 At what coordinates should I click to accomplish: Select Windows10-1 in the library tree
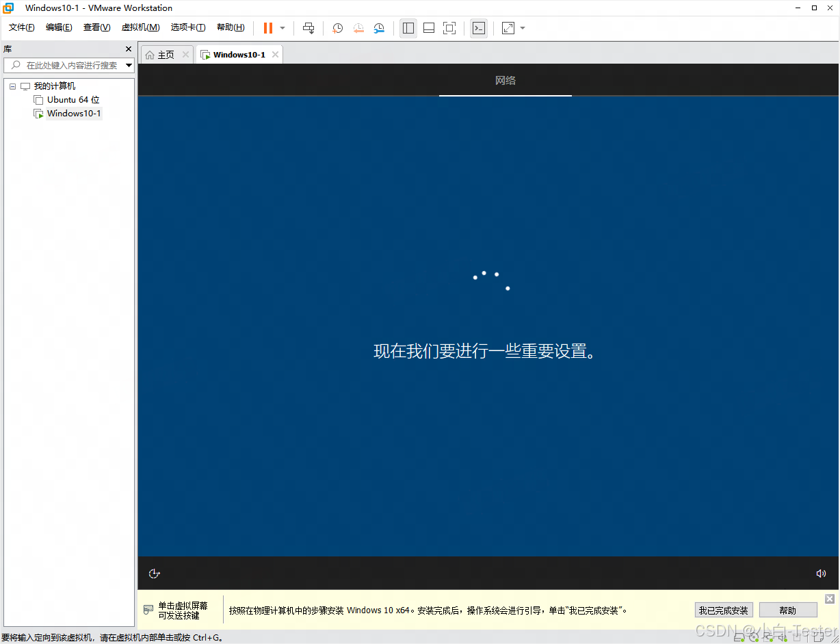pos(74,114)
